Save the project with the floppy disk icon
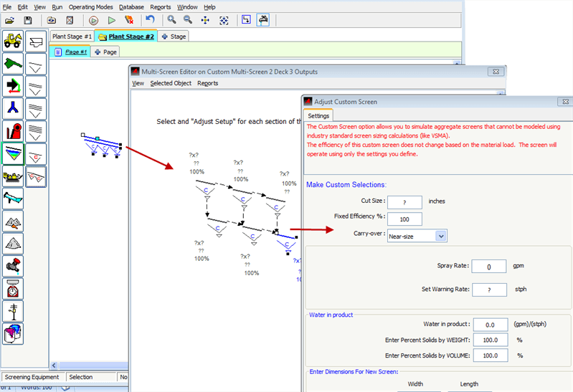573x392 pixels. coord(28,21)
